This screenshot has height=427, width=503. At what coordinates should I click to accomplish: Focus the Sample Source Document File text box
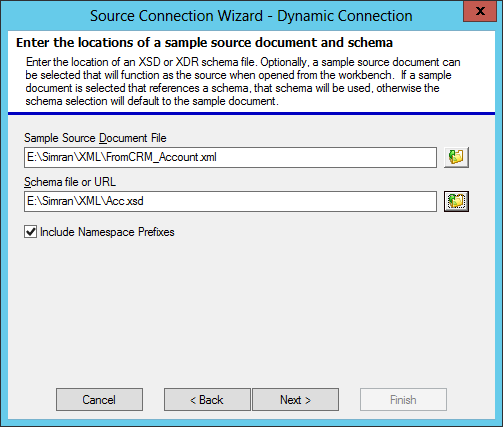pos(230,157)
